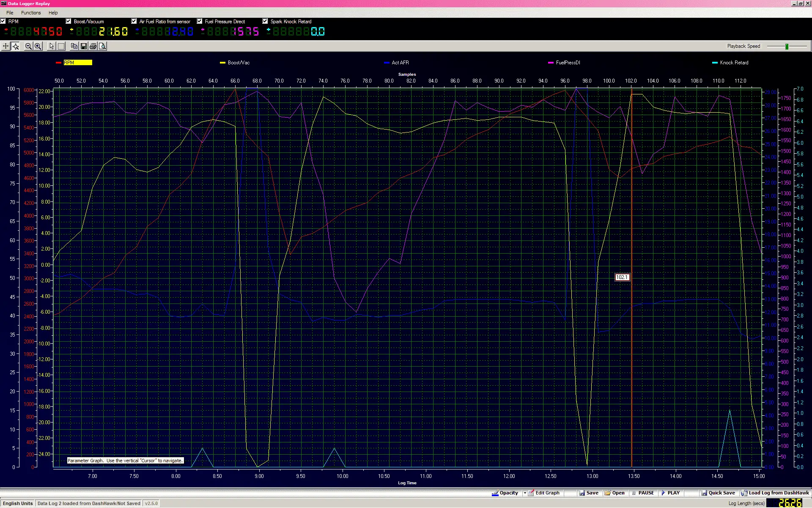Open the File menu
The height and width of the screenshot is (508, 812).
coord(10,13)
